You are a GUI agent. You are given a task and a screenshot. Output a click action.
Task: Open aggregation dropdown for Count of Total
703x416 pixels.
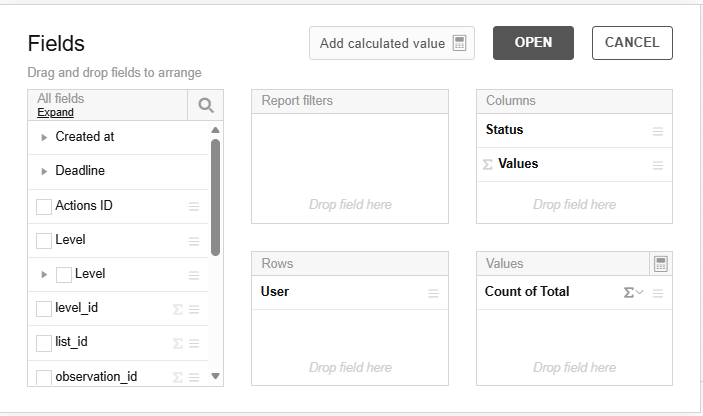pyautogui.click(x=633, y=293)
